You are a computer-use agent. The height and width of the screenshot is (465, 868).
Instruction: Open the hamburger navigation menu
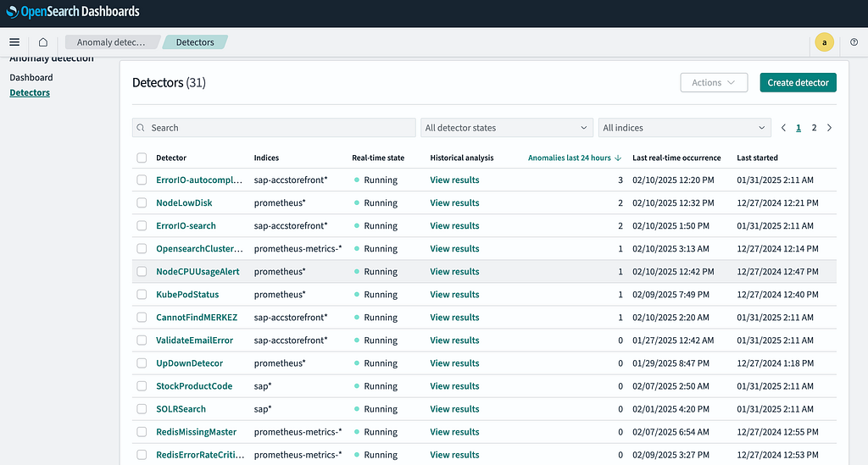pyautogui.click(x=14, y=42)
